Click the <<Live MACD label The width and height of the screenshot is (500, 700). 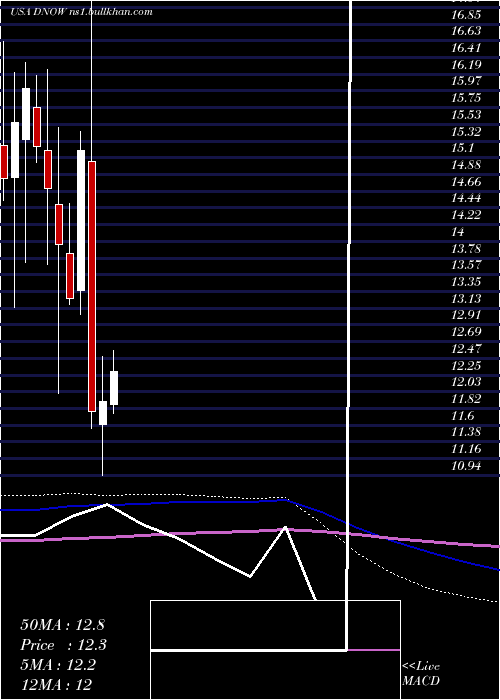pos(421,674)
